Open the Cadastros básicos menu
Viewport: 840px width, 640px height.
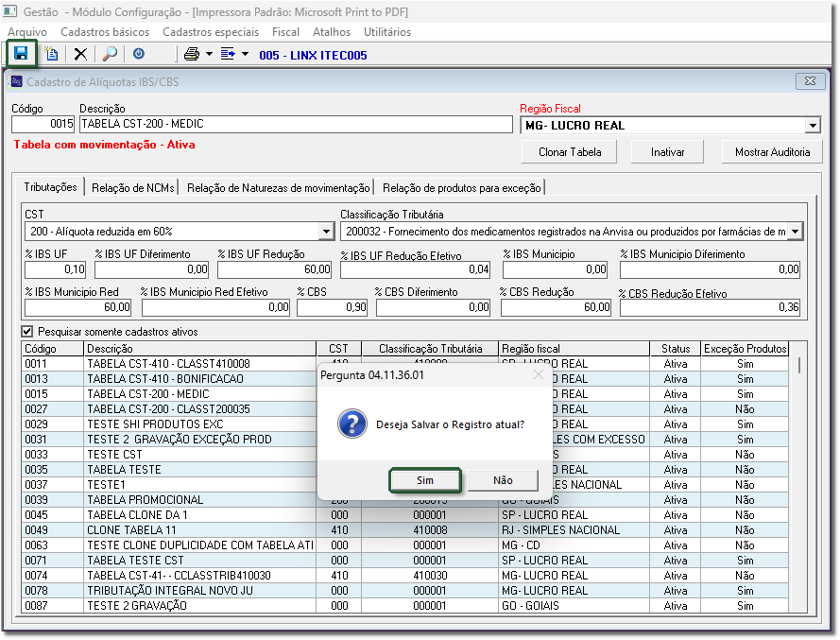(105, 31)
